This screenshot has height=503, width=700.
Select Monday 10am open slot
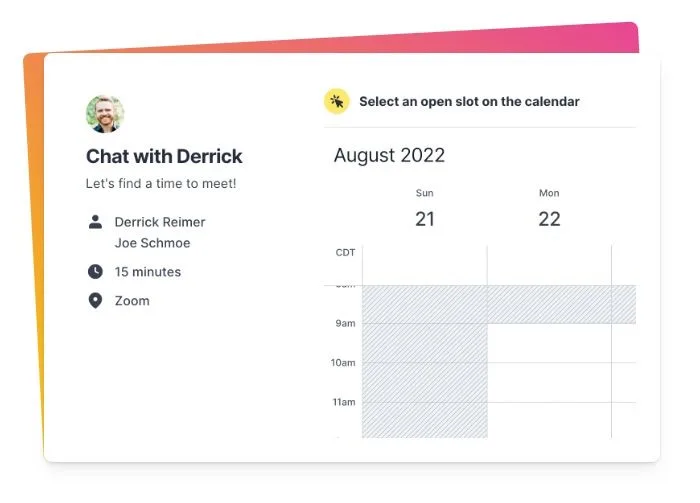pyautogui.click(x=550, y=382)
